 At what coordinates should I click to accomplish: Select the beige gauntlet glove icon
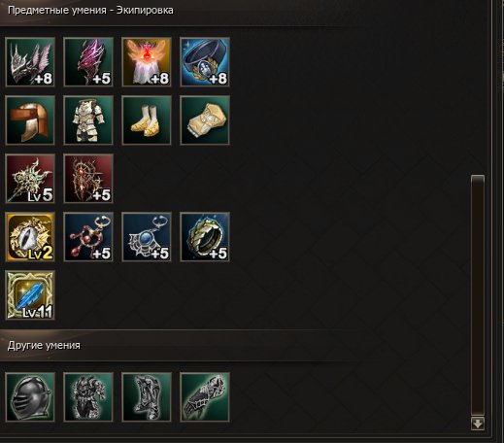tap(205, 120)
